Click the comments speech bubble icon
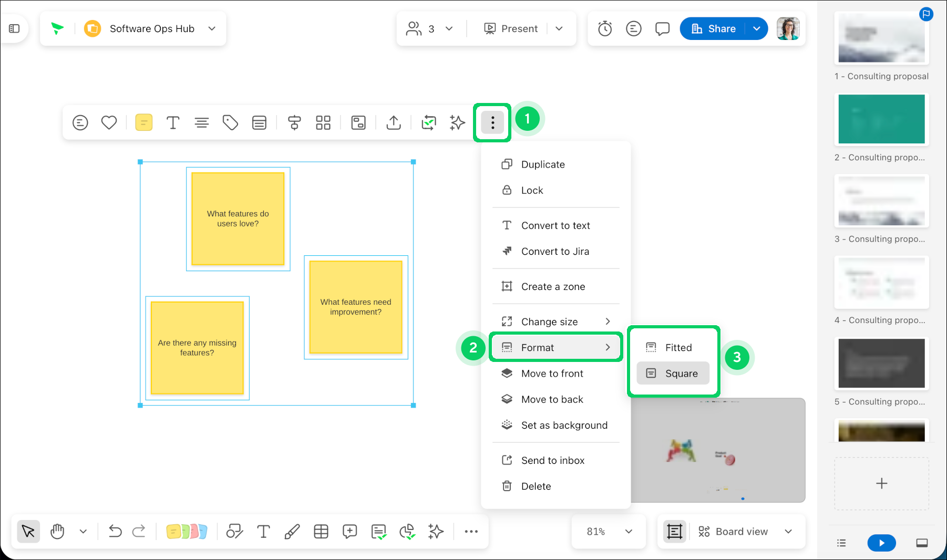 662,28
